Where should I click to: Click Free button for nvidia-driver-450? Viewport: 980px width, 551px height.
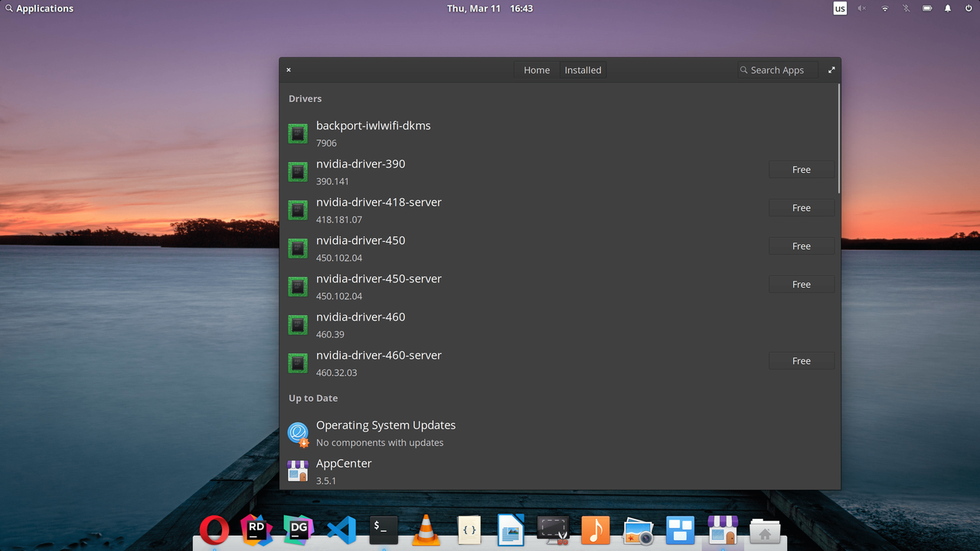click(x=802, y=246)
